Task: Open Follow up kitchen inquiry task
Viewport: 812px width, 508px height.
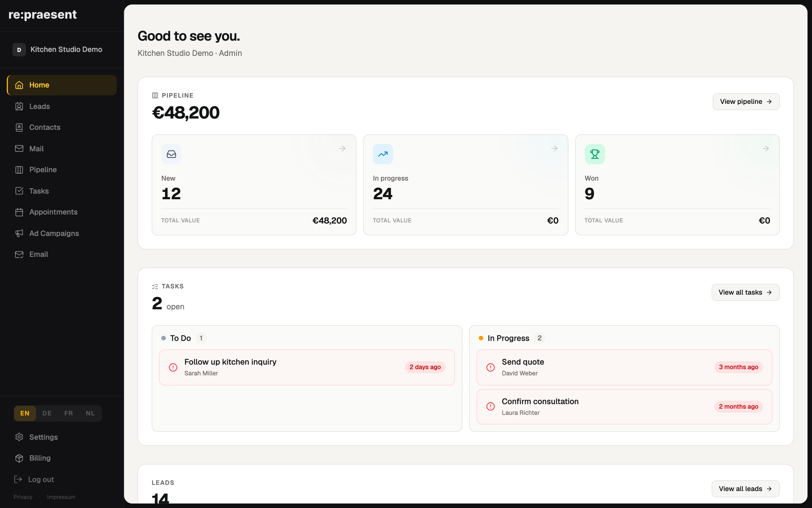Action: [307, 367]
